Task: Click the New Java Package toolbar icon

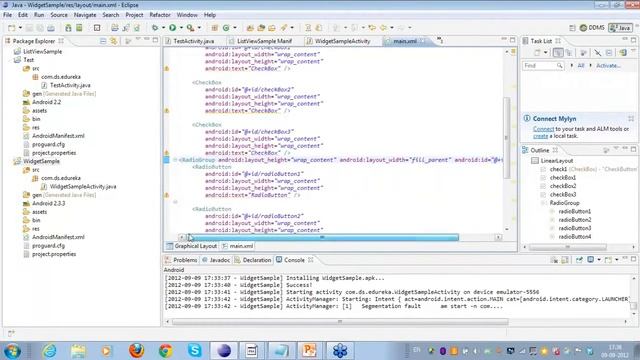Action: point(215,28)
